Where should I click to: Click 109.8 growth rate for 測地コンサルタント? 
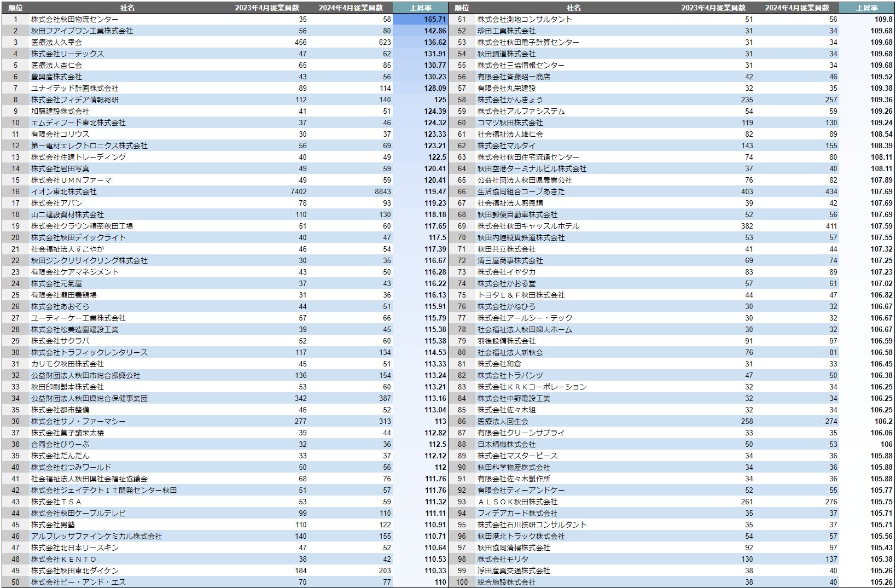(883, 19)
